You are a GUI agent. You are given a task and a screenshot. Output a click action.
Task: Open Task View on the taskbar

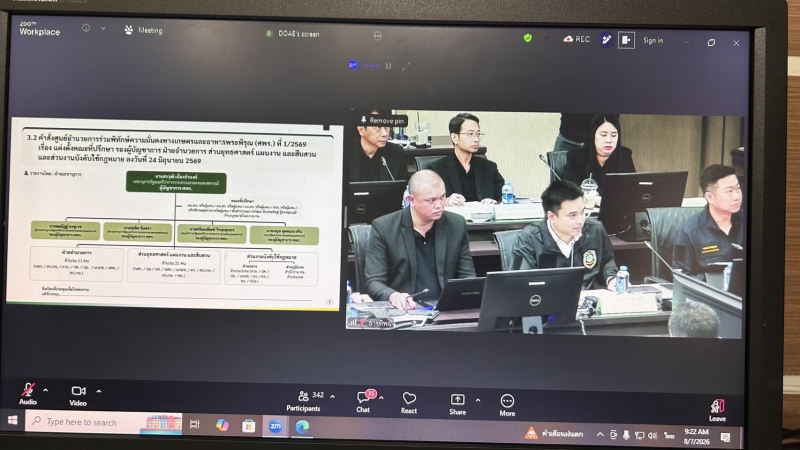(x=194, y=424)
